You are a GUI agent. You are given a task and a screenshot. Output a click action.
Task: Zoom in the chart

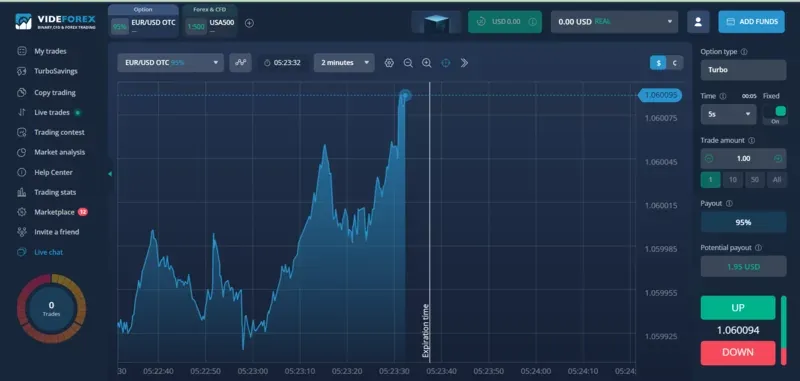[427, 63]
